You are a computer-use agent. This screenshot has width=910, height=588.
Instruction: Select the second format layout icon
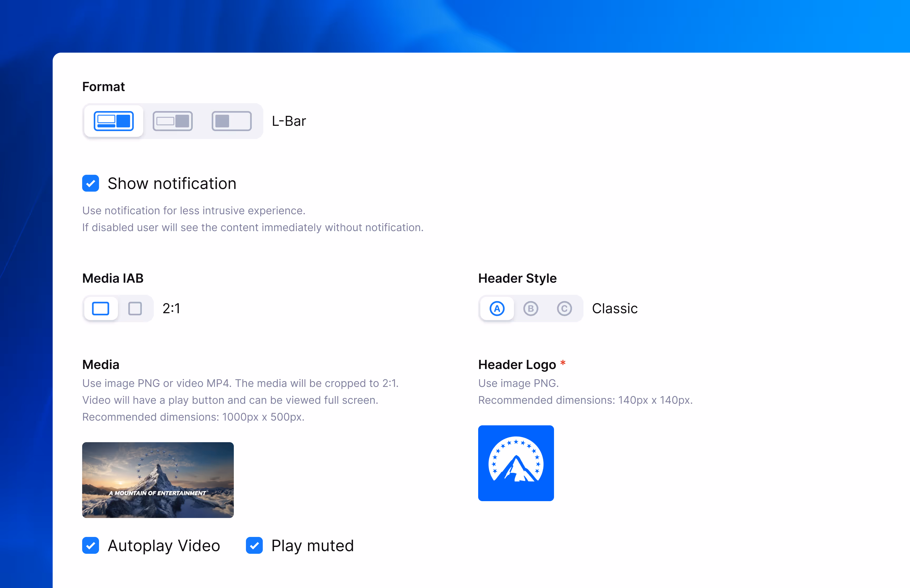(173, 121)
